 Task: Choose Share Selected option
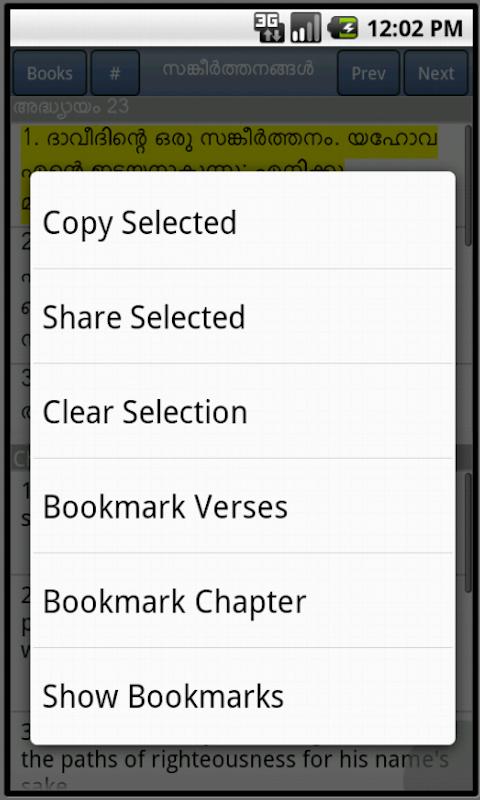(243, 316)
